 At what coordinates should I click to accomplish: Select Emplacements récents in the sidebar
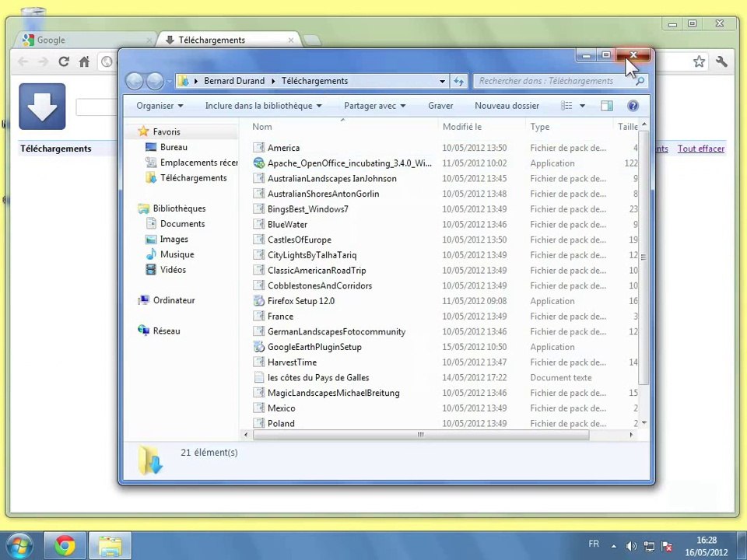198,163
